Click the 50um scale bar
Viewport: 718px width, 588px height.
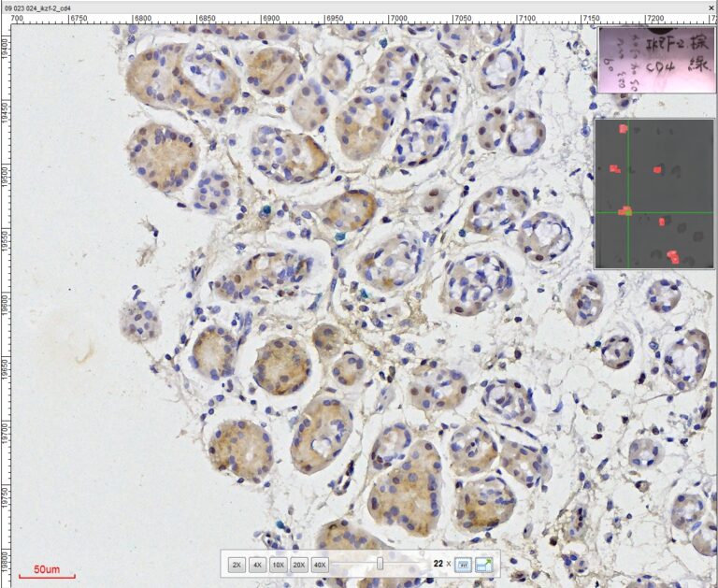click(x=47, y=570)
